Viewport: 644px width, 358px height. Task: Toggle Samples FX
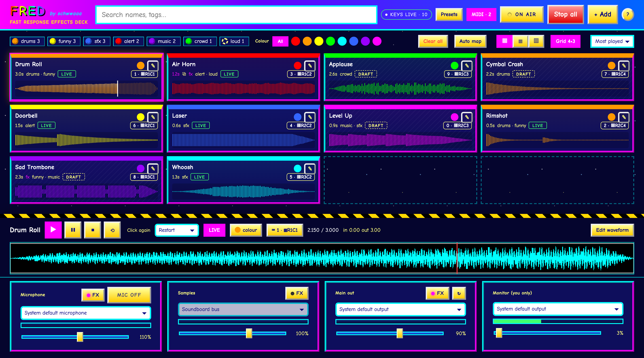(x=297, y=293)
